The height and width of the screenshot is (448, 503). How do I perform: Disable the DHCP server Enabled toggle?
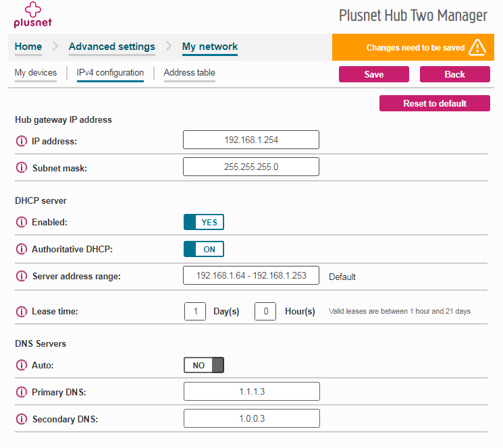[x=203, y=222]
